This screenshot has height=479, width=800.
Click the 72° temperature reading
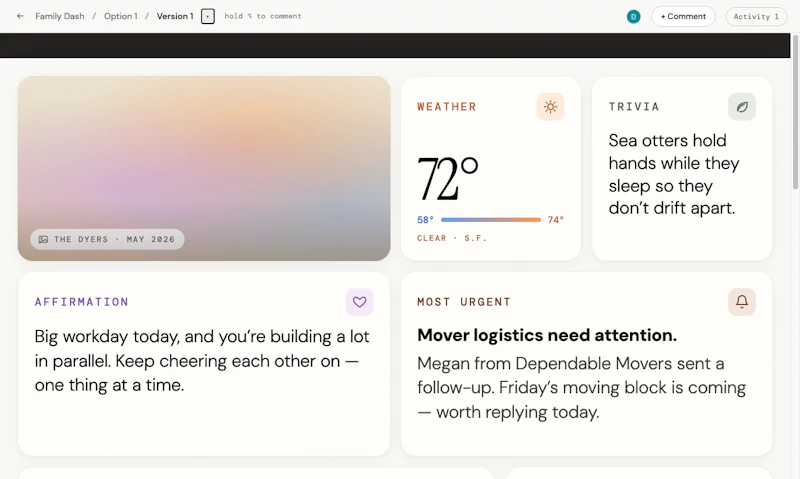tap(447, 179)
